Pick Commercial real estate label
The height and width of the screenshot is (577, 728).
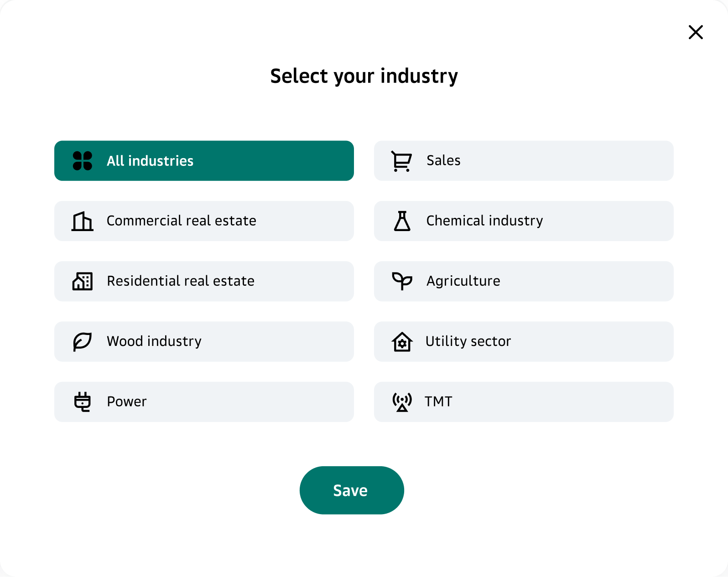(x=181, y=221)
